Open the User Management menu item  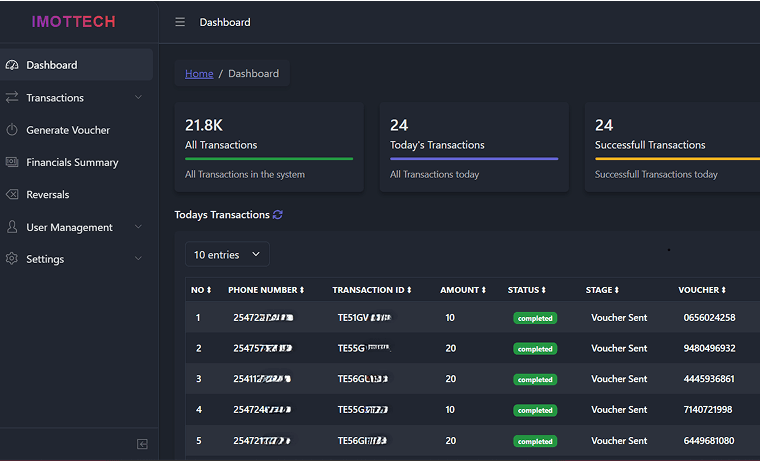point(77,227)
